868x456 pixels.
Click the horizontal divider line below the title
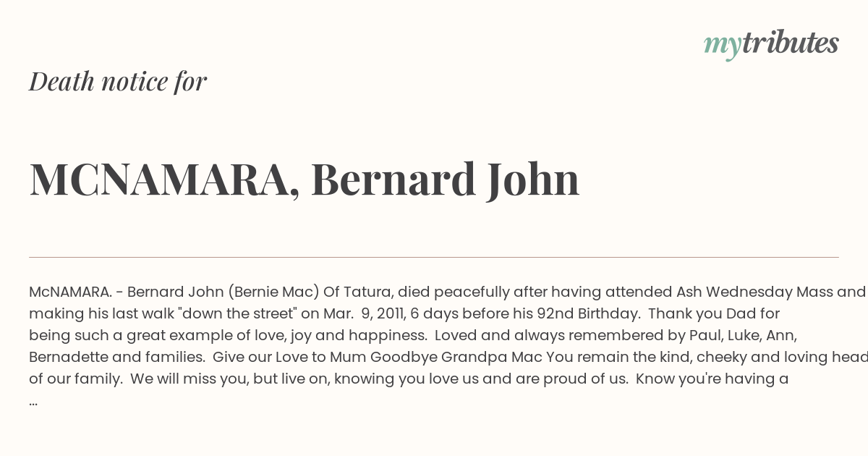tap(434, 257)
